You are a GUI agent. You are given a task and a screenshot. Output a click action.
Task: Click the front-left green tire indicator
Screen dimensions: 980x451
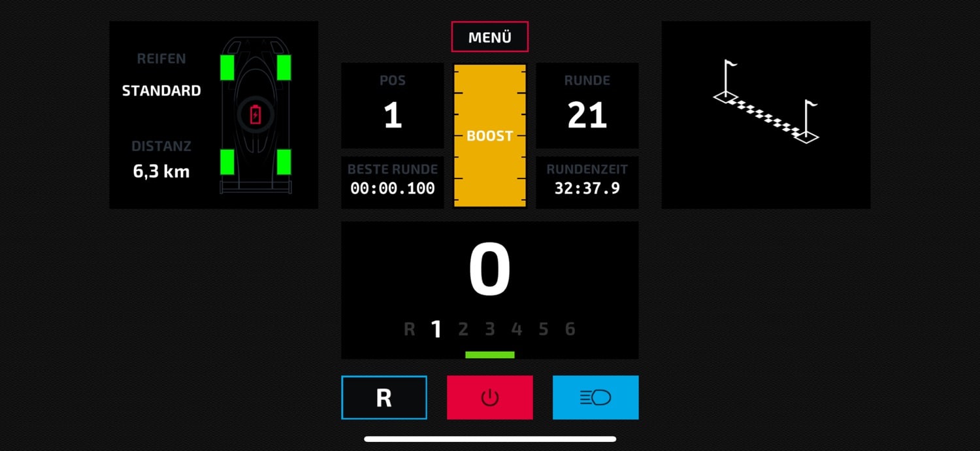point(227,67)
